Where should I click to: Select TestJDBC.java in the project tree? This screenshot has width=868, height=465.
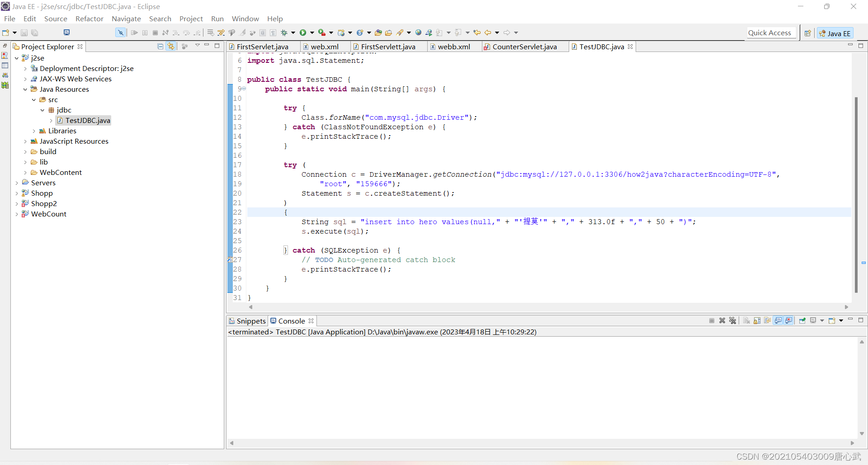click(x=83, y=121)
